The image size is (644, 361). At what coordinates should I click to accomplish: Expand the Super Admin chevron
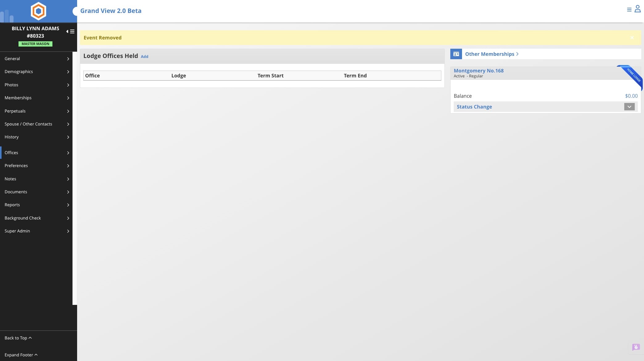click(x=68, y=231)
